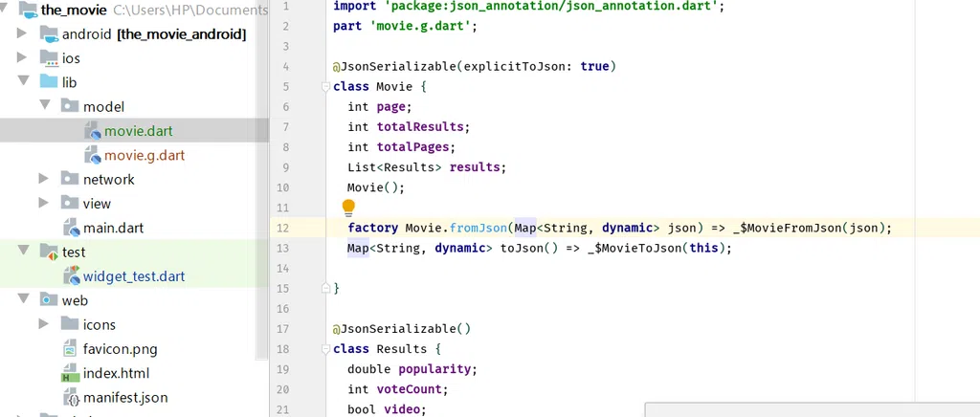Click the Movie() constructor on line 10
This screenshot has height=417, width=980.
pyautogui.click(x=372, y=187)
